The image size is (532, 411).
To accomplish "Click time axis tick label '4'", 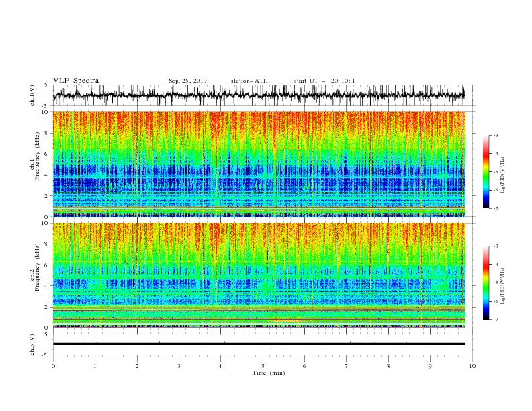I will pyautogui.click(x=220, y=366).
